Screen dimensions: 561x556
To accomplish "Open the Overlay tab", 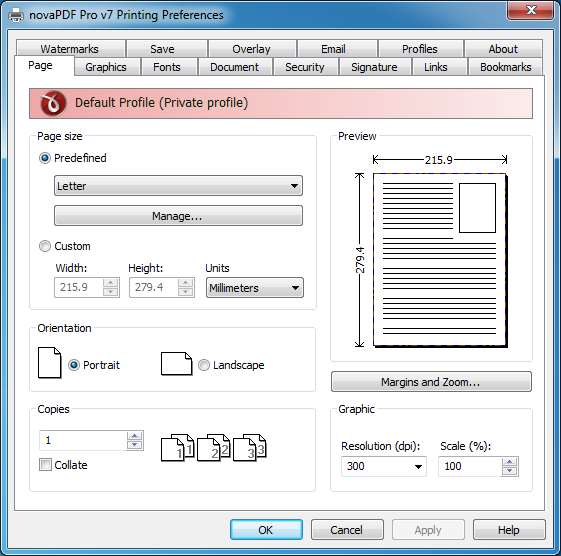I will [252, 49].
